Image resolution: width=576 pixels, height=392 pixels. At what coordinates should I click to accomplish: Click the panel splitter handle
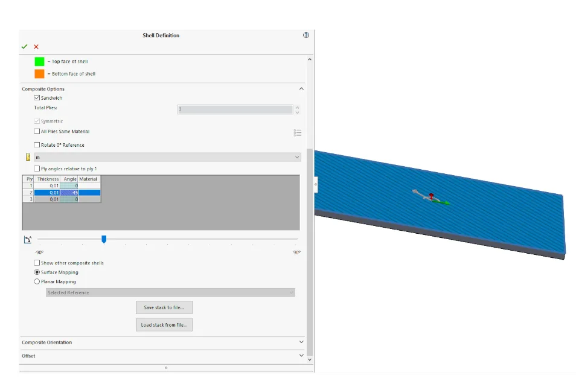click(x=316, y=184)
